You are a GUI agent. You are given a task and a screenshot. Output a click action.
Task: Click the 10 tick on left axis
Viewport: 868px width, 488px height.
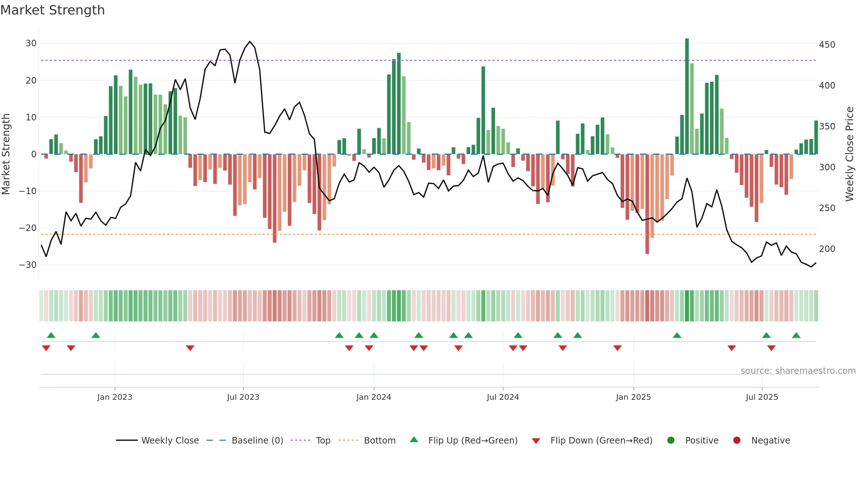point(31,117)
